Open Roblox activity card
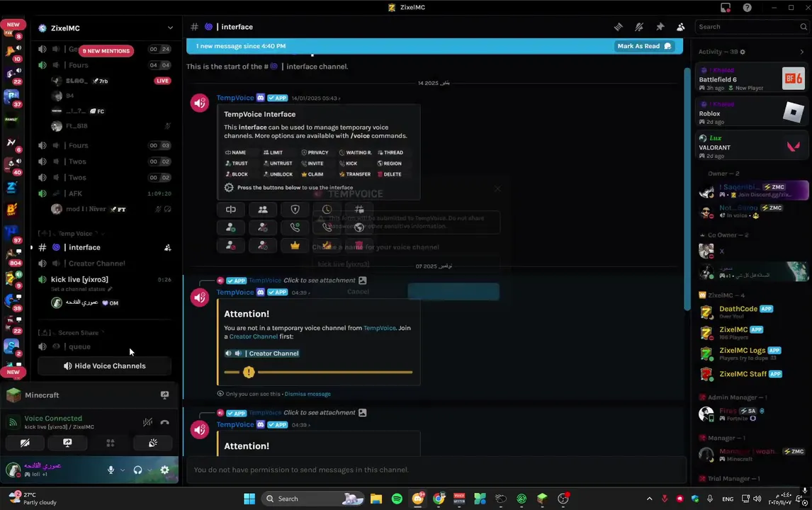The image size is (812, 510). (x=752, y=113)
